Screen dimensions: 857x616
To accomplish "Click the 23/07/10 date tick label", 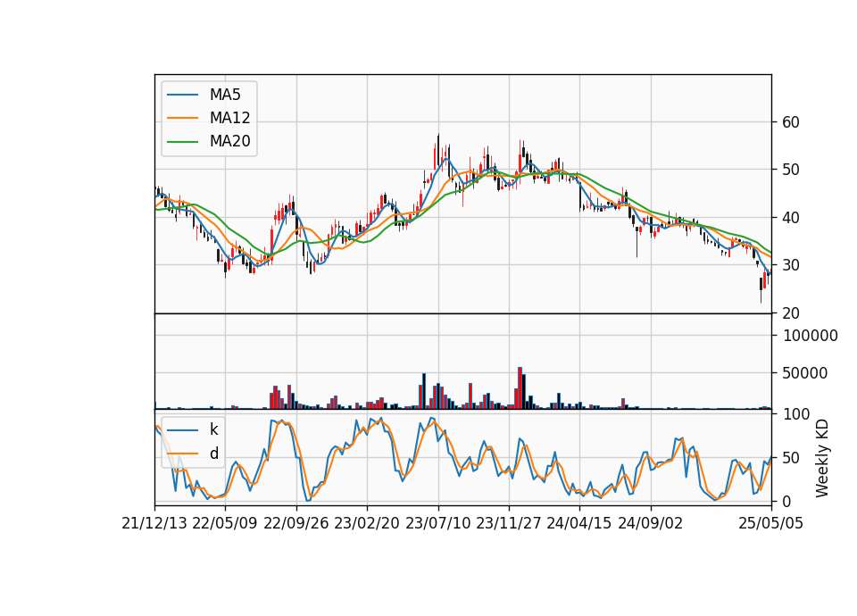I will pos(437,523).
